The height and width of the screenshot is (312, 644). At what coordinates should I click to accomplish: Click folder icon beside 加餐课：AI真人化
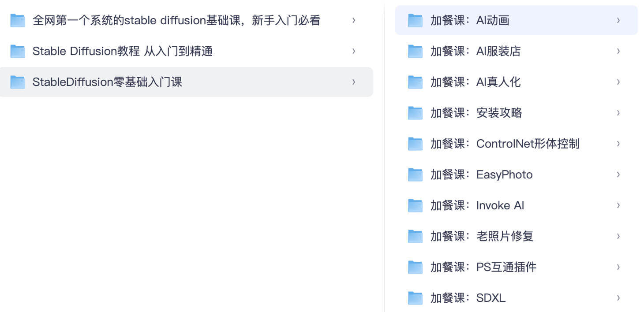[415, 82]
